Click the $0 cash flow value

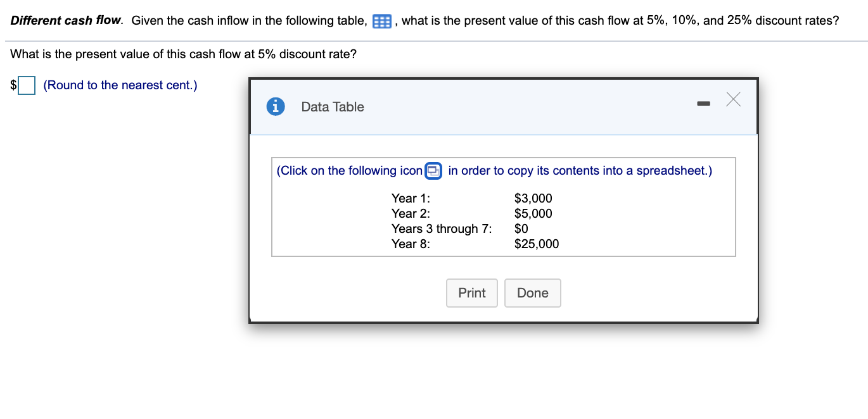pos(521,228)
